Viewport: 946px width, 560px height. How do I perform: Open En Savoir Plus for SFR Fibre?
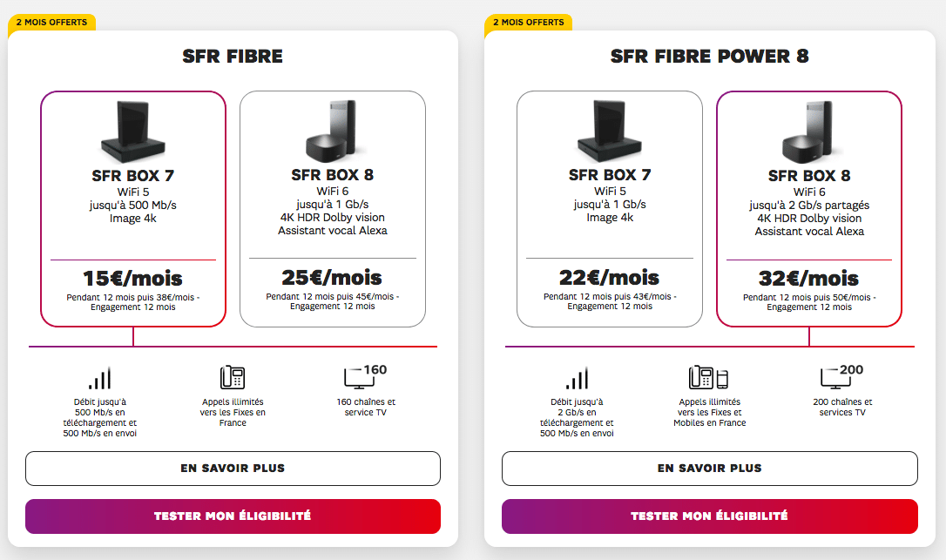point(233,469)
